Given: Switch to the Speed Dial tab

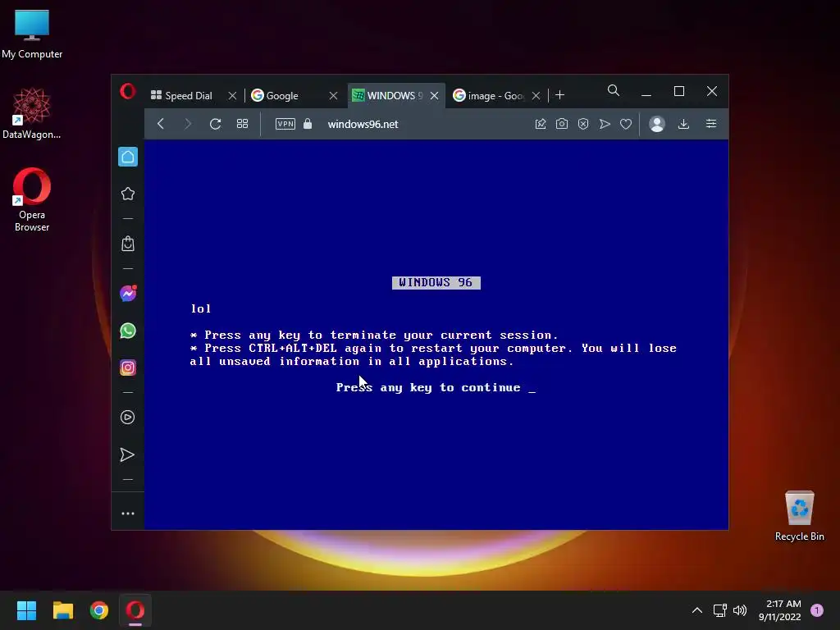Looking at the screenshot, I should click(189, 95).
